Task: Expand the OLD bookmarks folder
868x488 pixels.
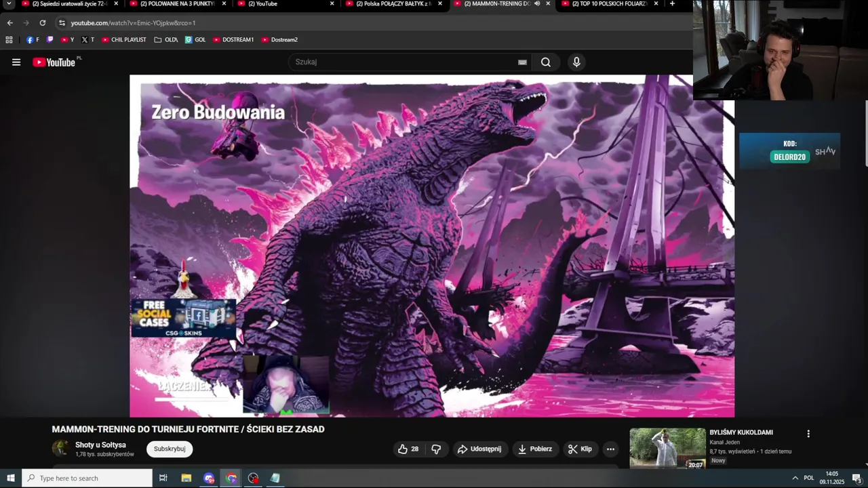Action: (x=166, y=40)
